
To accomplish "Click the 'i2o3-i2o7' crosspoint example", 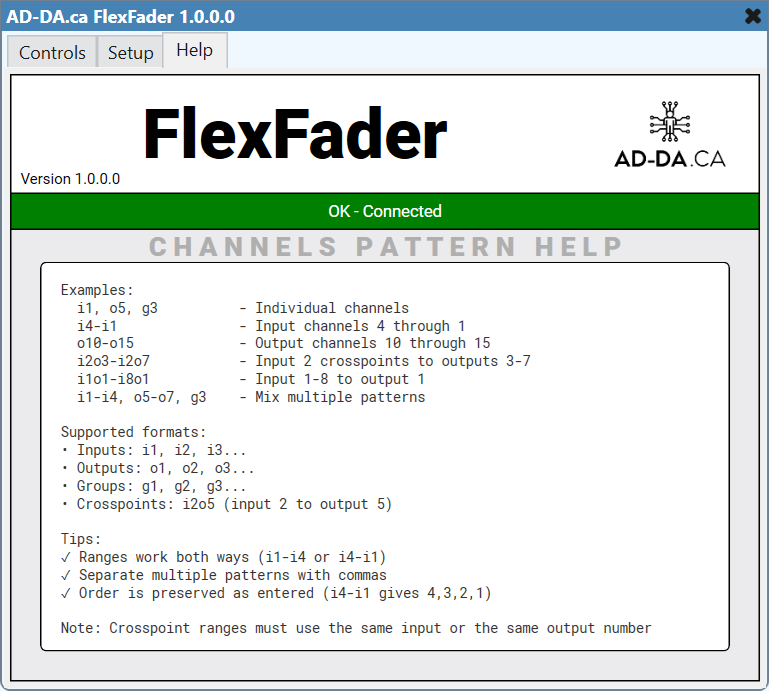I will click(x=113, y=362).
